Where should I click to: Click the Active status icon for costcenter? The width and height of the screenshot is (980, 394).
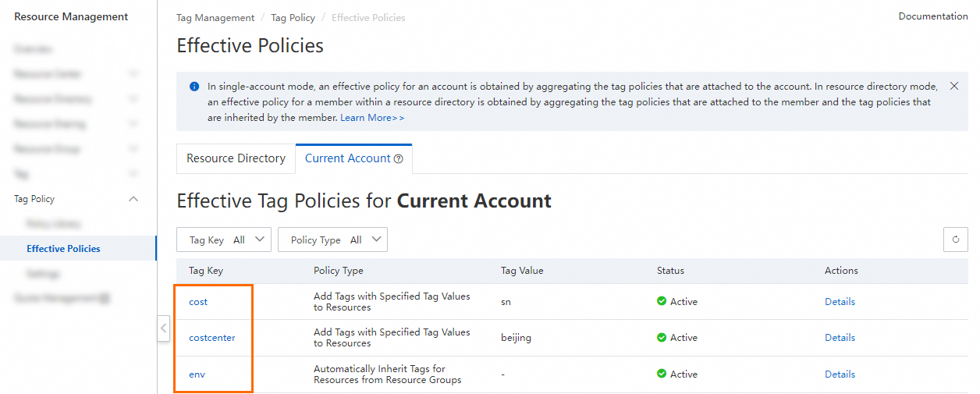pos(662,338)
